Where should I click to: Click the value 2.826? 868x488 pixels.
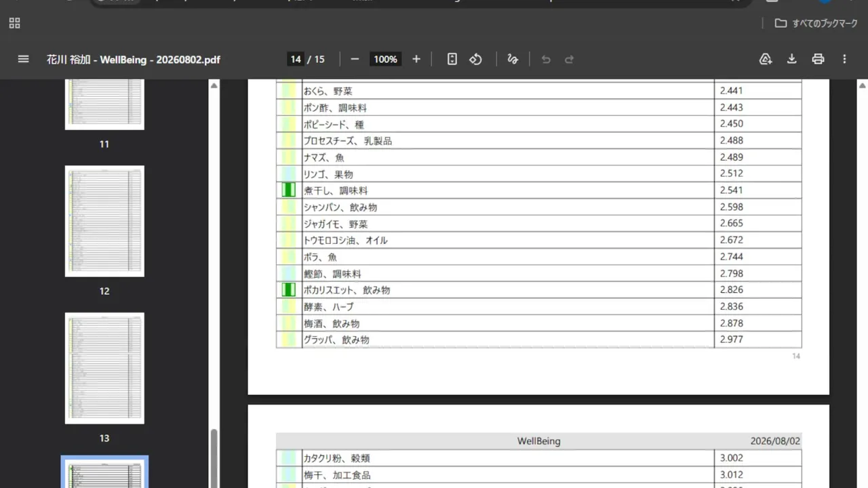click(732, 290)
